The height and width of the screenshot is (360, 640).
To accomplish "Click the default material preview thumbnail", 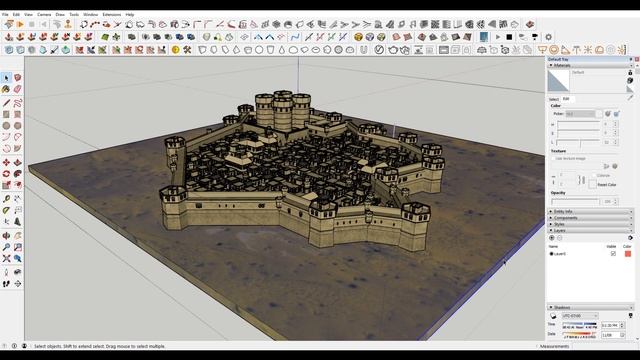I will [558, 81].
